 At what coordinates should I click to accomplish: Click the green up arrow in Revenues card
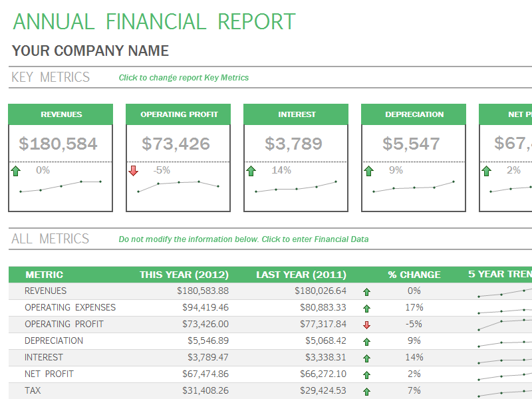[16, 172]
